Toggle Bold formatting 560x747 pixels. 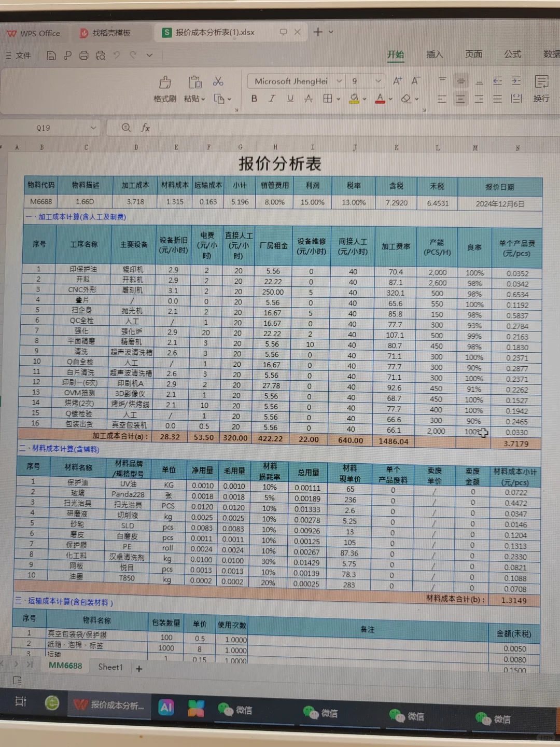[x=254, y=99]
